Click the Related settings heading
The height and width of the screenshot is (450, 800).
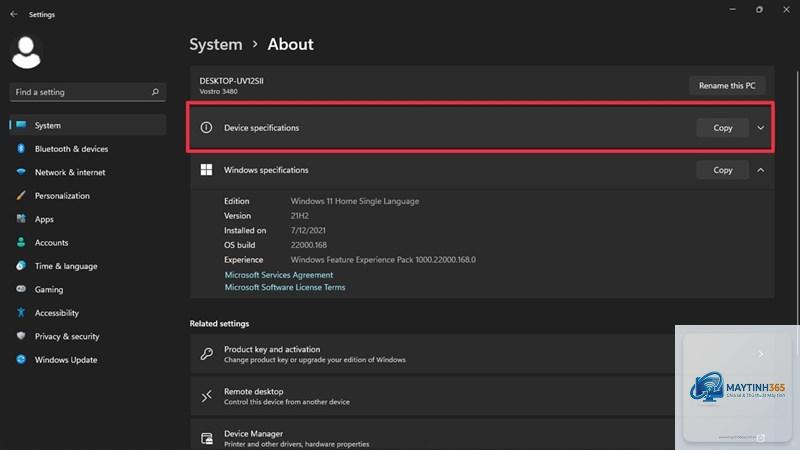[x=219, y=323]
